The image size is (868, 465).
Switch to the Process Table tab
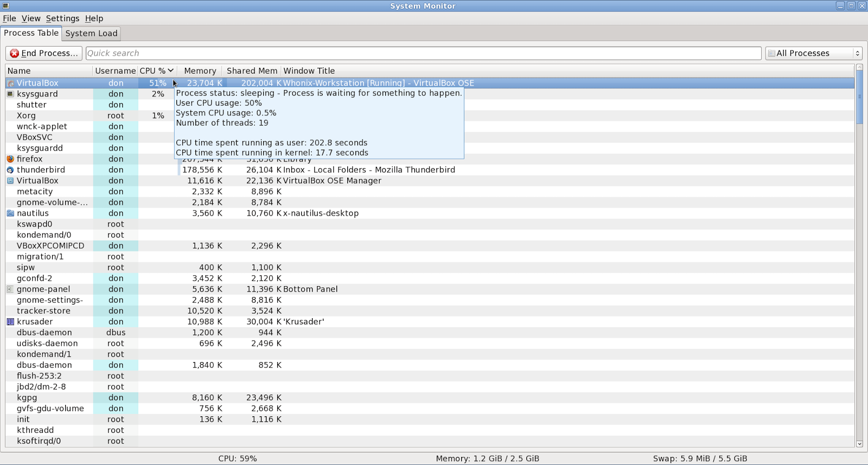tap(31, 33)
